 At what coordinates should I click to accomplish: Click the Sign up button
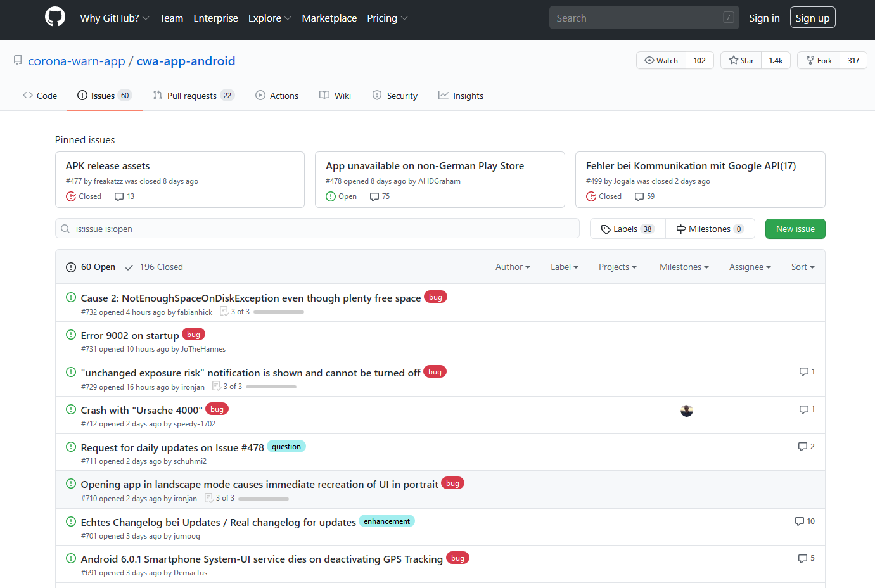point(813,18)
